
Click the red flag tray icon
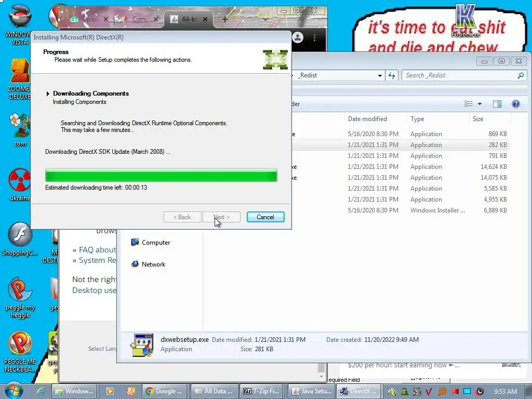pyautogui.click(x=455, y=392)
